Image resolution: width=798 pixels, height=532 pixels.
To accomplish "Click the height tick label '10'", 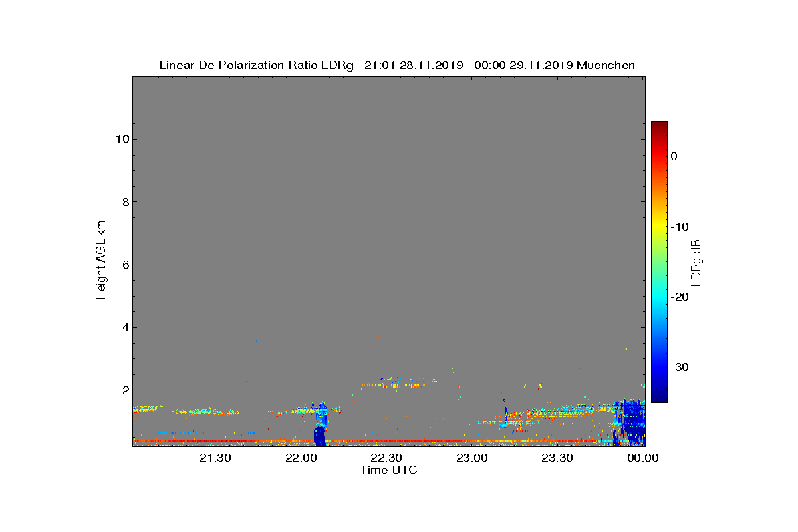I will click(x=121, y=139).
